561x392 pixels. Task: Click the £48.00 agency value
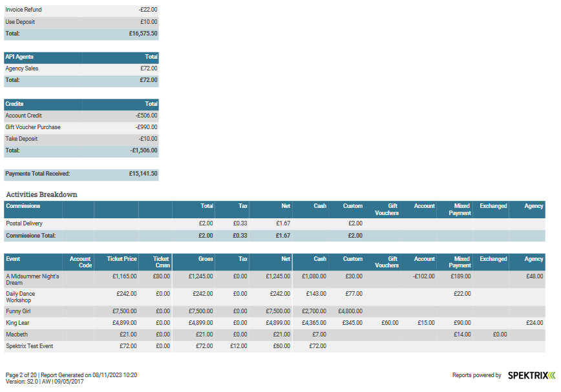pyautogui.click(x=535, y=276)
